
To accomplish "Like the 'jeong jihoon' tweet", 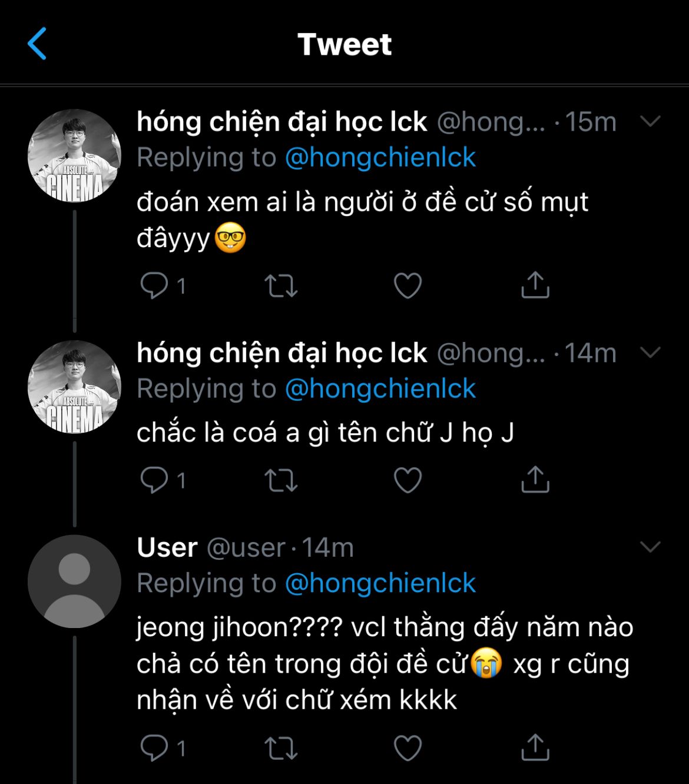I will click(x=408, y=748).
